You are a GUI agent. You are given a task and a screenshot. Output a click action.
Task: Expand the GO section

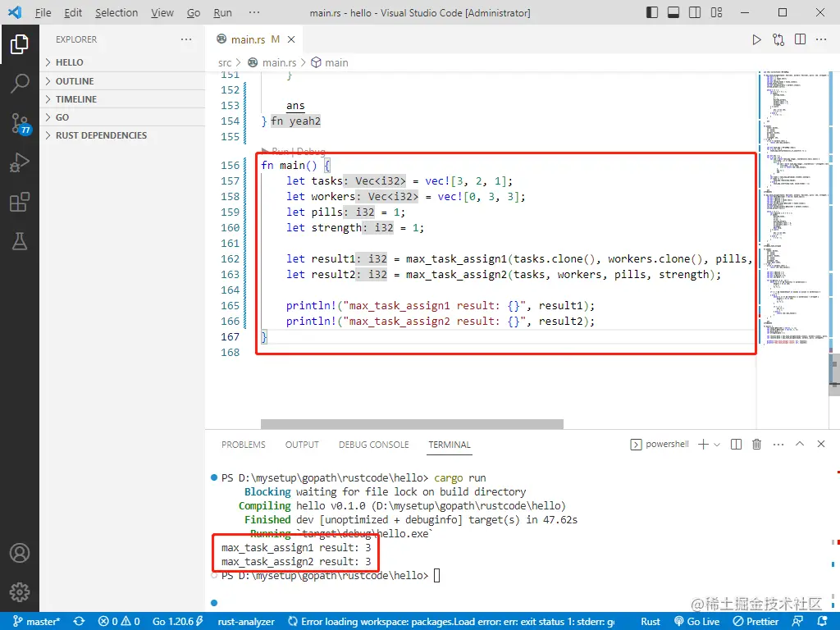point(122,117)
